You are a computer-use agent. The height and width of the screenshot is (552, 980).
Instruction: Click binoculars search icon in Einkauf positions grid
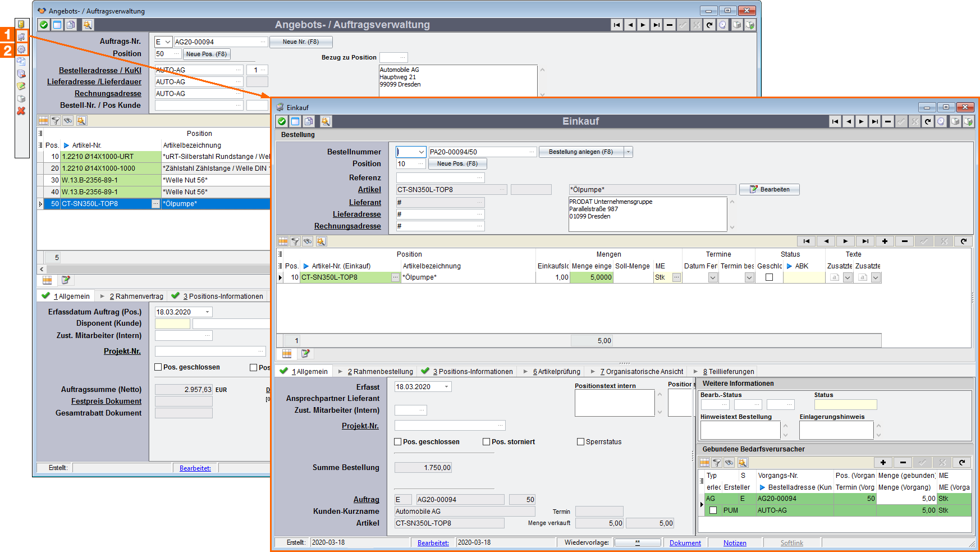tap(308, 241)
